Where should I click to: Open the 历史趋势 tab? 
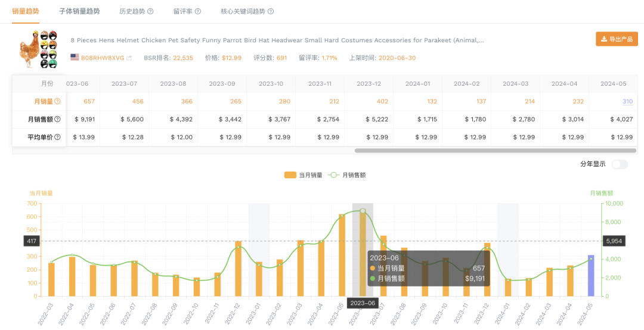[132, 11]
